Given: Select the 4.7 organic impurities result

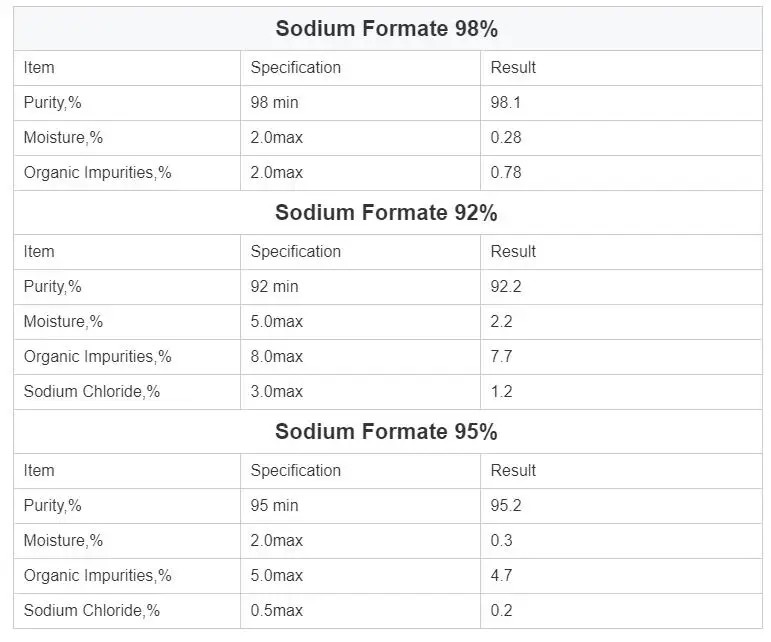Looking at the screenshot, I should [x=501, y=576].
